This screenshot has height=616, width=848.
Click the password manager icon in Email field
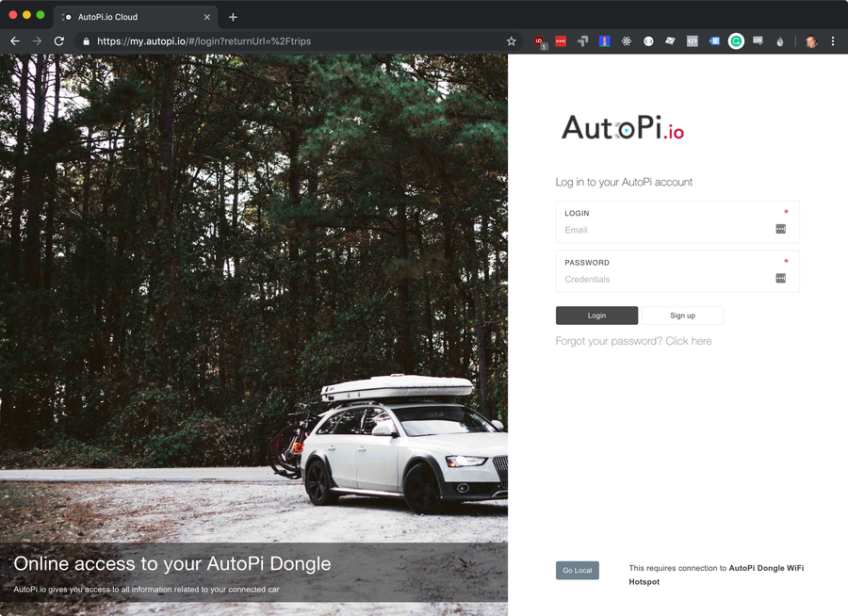tap(780, 229)
